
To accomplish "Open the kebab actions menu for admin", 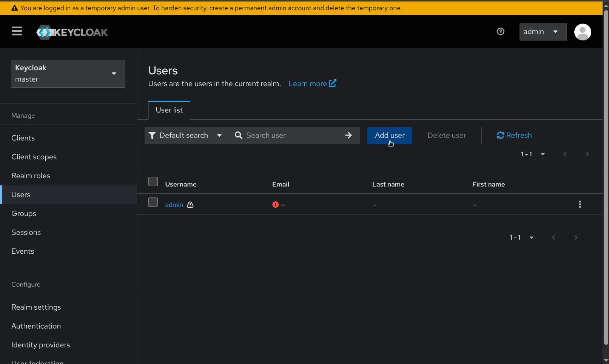I will [x=580, y=204].
